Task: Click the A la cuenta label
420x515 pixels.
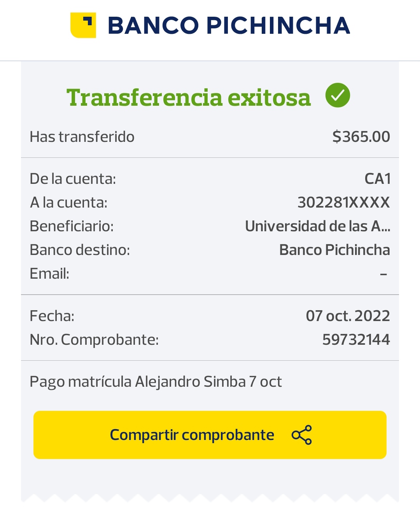Action: point(68,203)
